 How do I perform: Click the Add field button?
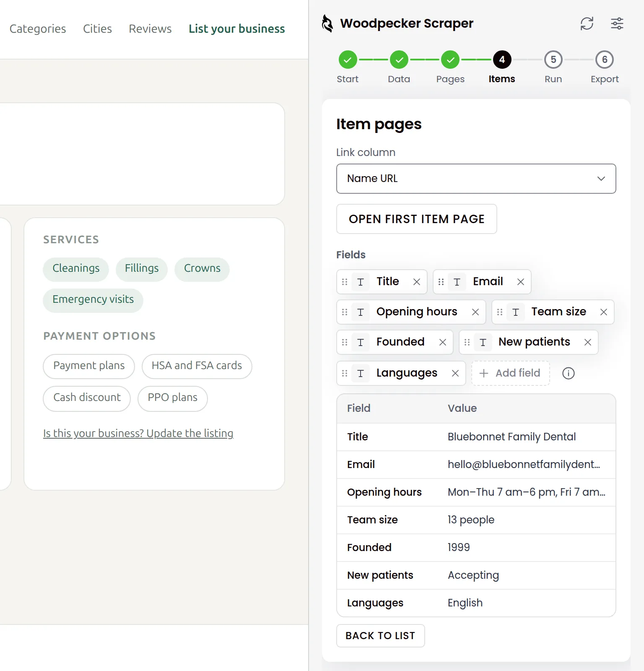[511, 373]
